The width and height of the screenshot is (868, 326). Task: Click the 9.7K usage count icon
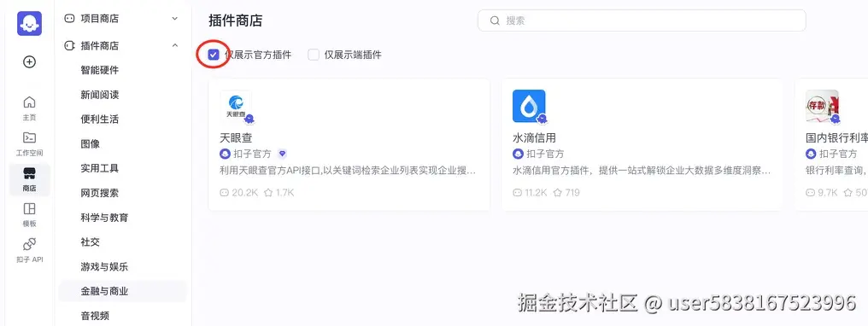click(811, 193)
